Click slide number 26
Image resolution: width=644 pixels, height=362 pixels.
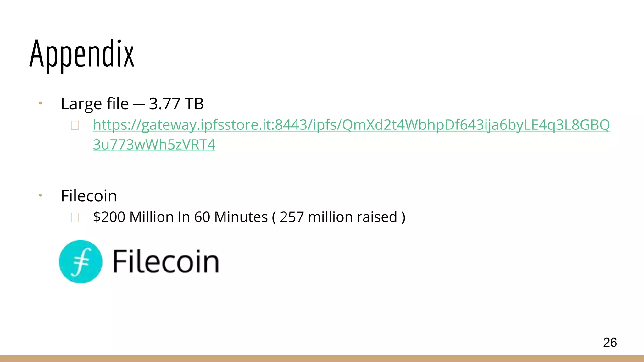(x=610, y=342)
